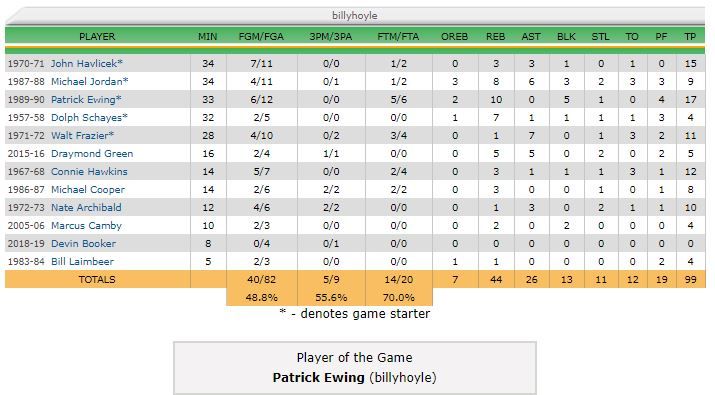715x395 pixels.
Task: Click the MIN column header
Action: tap(207, 36)
